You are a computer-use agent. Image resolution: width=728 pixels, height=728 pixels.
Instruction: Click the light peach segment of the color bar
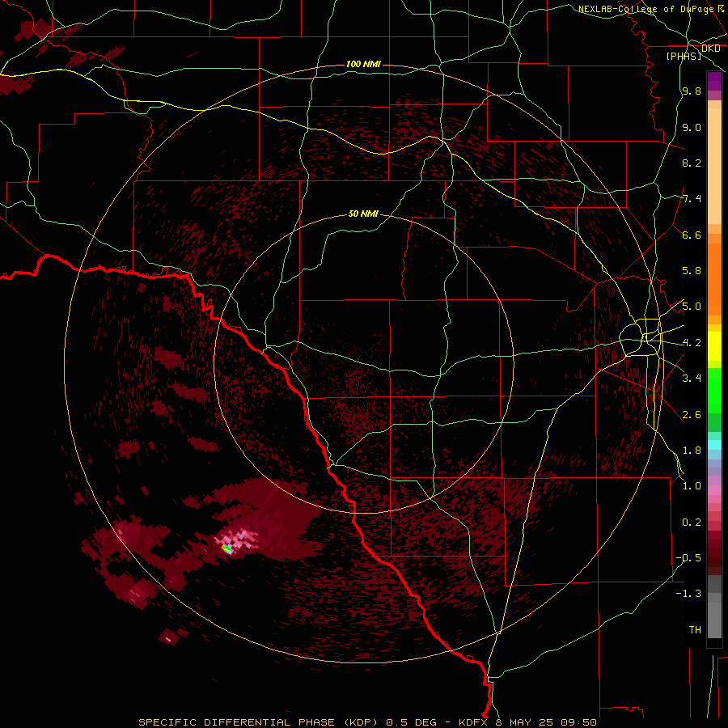[714, 166]
